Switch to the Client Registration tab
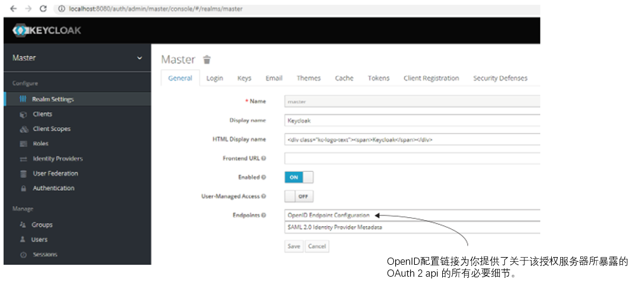Screen dimensions: 644x285 tap(432, 78)
